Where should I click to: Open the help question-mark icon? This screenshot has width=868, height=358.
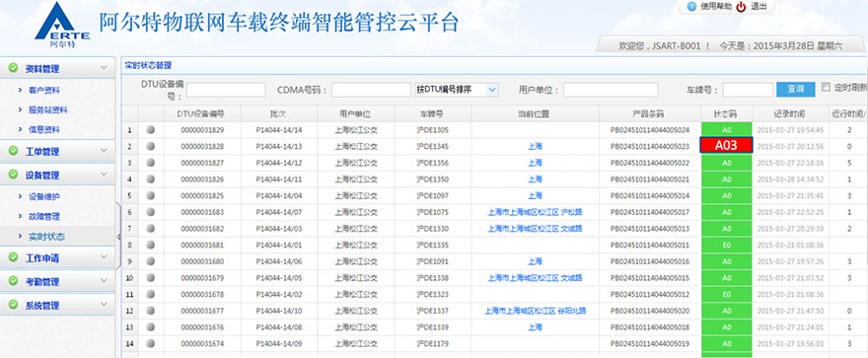pyautogui.click(x=690, y=7)
